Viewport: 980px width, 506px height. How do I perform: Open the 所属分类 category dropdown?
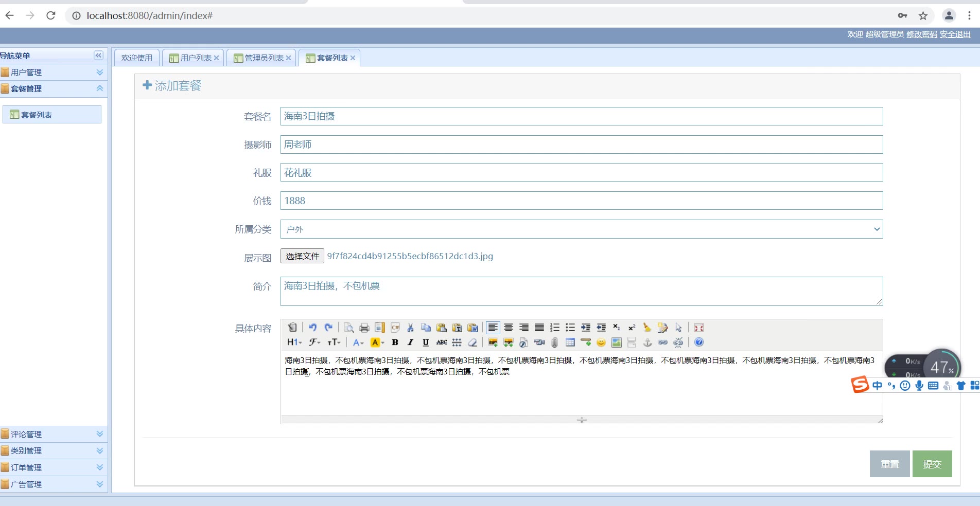pos(582,229)
